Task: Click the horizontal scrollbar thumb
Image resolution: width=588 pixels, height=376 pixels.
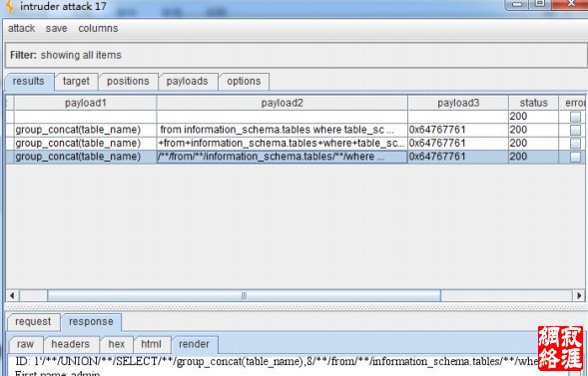Action: pos(245,296)
